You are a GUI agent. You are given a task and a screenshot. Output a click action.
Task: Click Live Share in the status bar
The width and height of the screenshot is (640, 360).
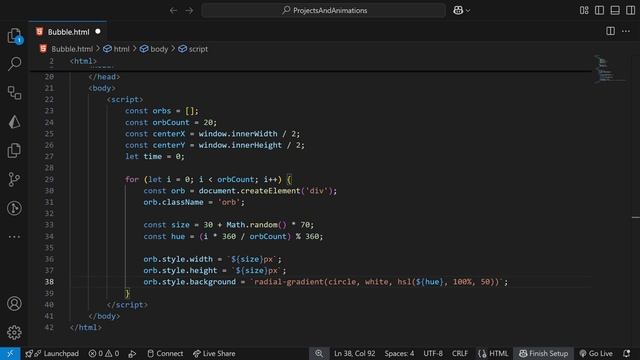(x=214, y=353)
